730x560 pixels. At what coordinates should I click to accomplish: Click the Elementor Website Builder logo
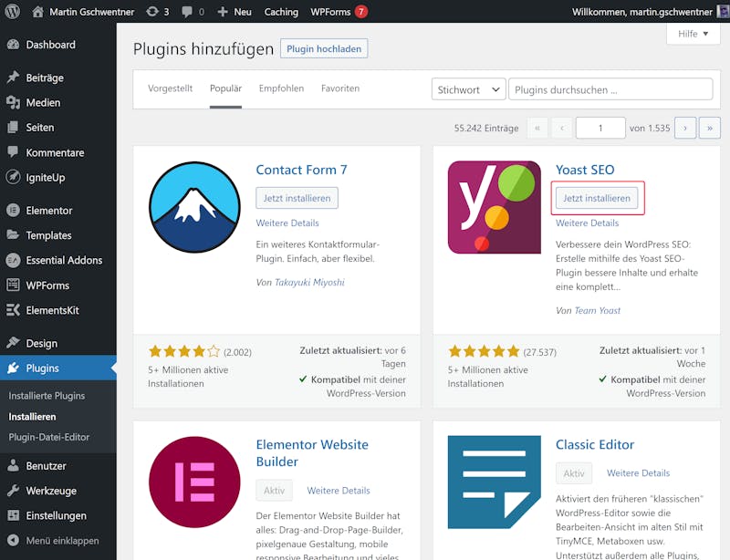click(x=194, y=482)
